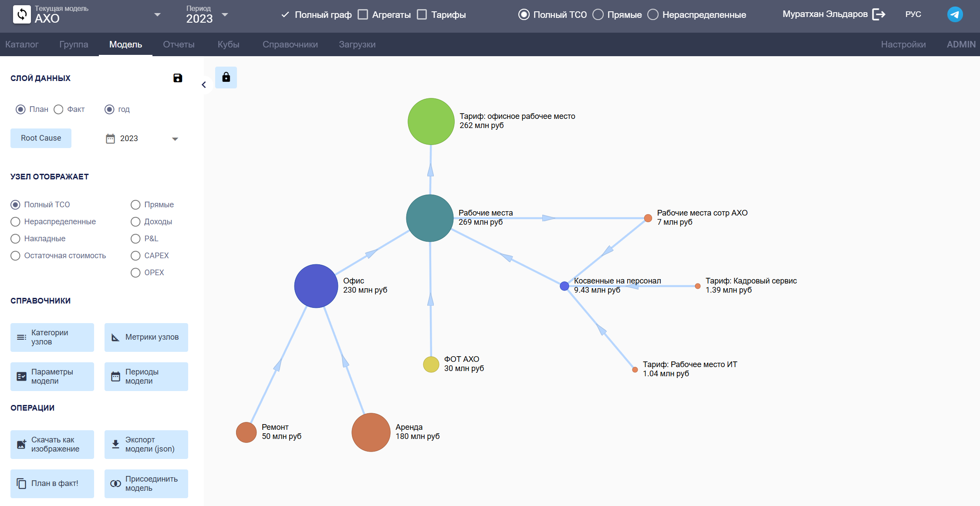Screen dimensions: 980x506
Task: Click the yellow ФОТ АХО node
Action: pos(431,364)
